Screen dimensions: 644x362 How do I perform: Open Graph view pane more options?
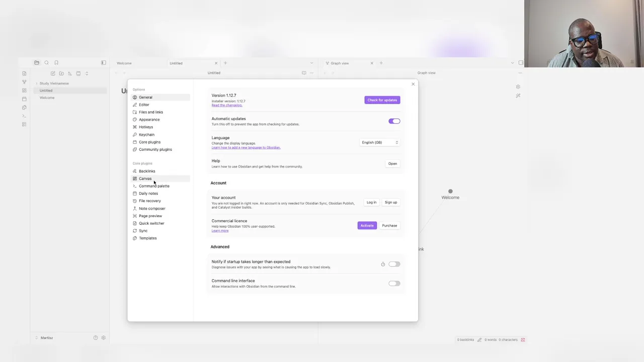520,73
